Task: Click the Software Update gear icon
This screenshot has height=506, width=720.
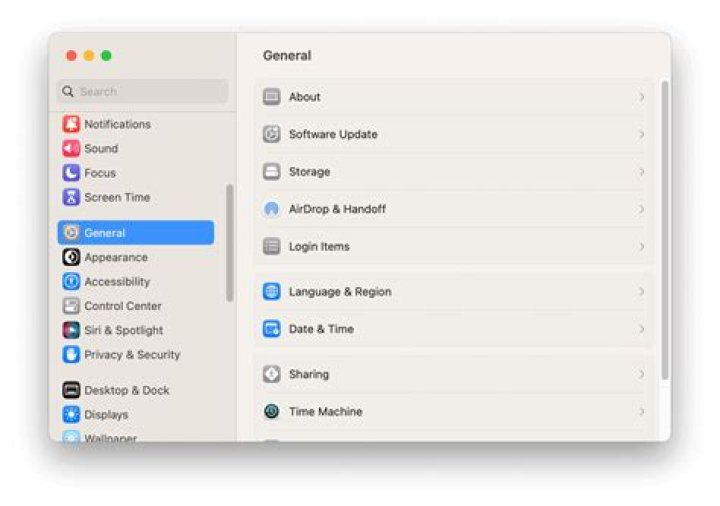Action: pos(271,134)
